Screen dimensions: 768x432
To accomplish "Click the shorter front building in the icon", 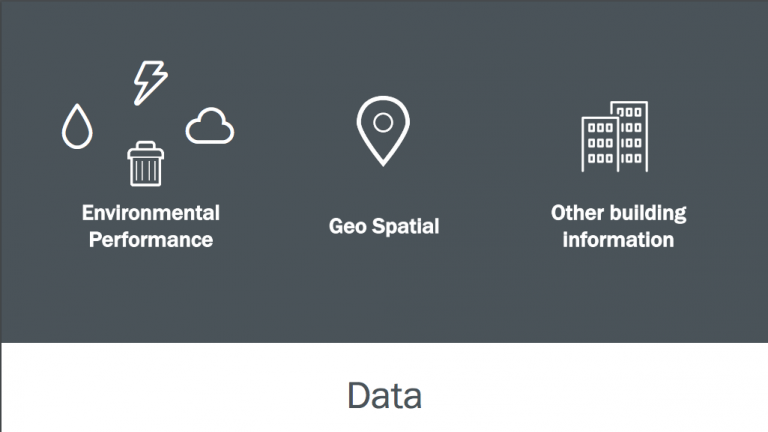I will [600, 144].
